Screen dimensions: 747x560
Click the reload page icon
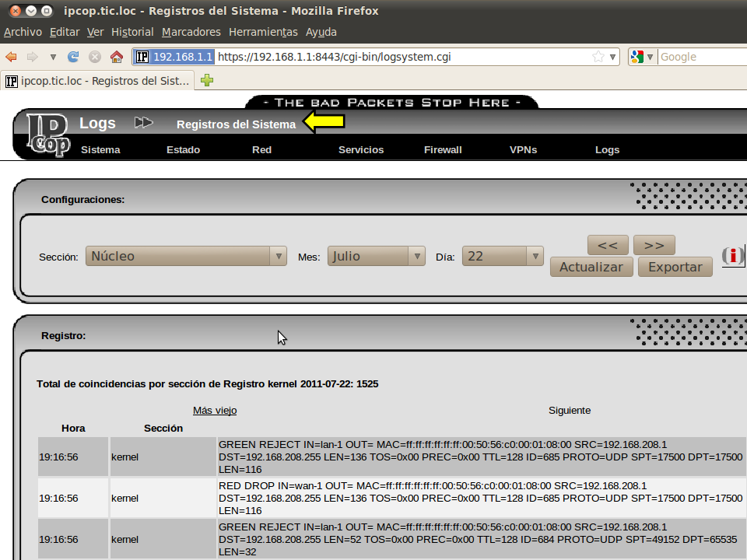click(74, 57)
